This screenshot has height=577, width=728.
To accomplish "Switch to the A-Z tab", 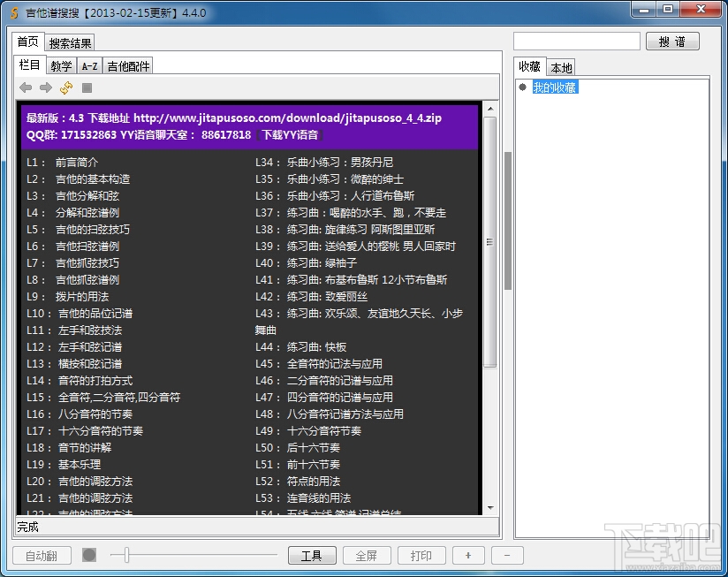I will tap(89, 66).
